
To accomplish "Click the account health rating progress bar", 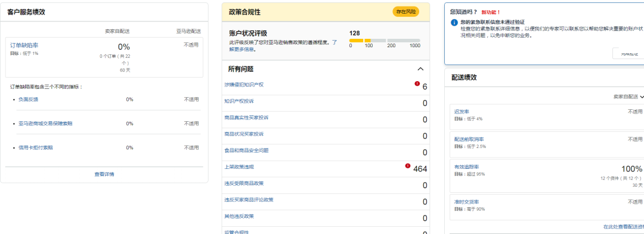I will tap(385, 41).
